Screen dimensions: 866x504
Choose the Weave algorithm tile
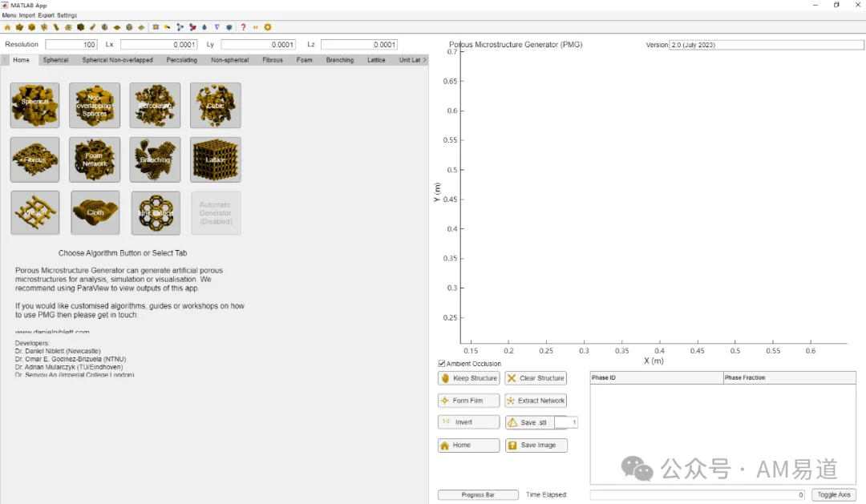click(x=34, y=212)
